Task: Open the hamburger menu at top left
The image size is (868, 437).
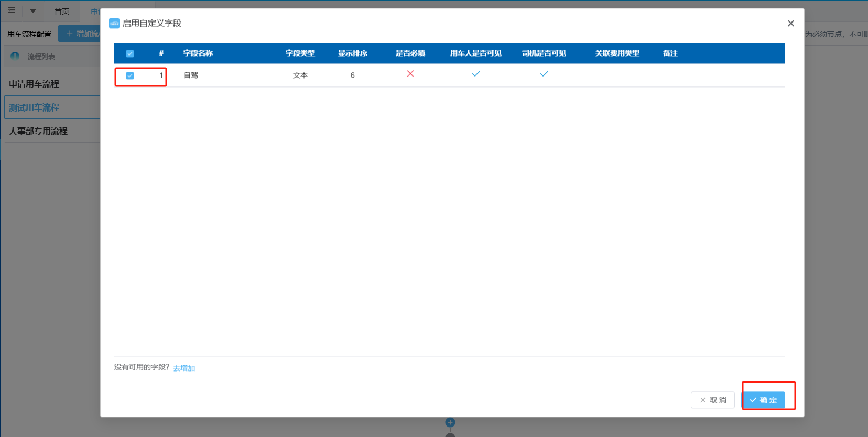Action: (x=12, y=10)
